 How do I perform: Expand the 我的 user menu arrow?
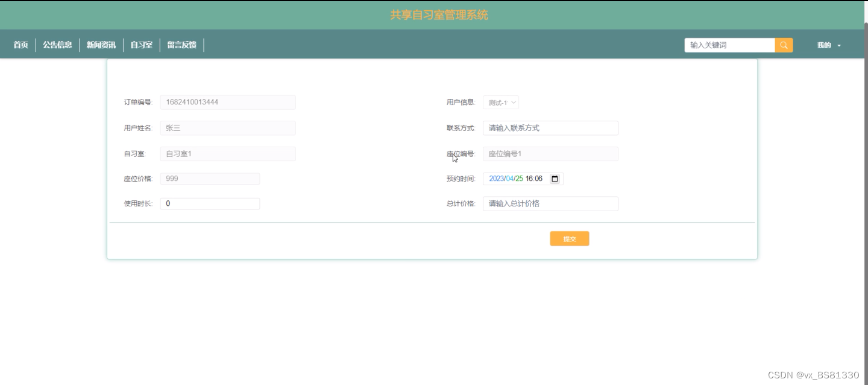pyautogui.click(x=839, y=46)
